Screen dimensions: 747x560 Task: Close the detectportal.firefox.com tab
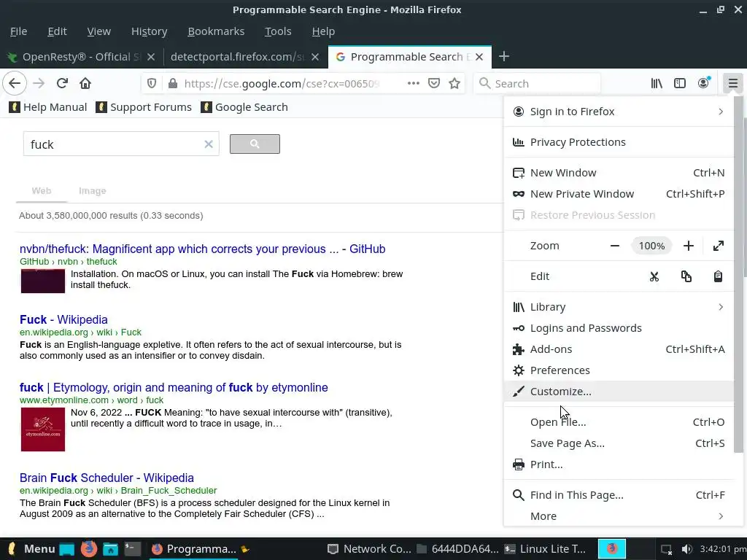tap(315, 57)
